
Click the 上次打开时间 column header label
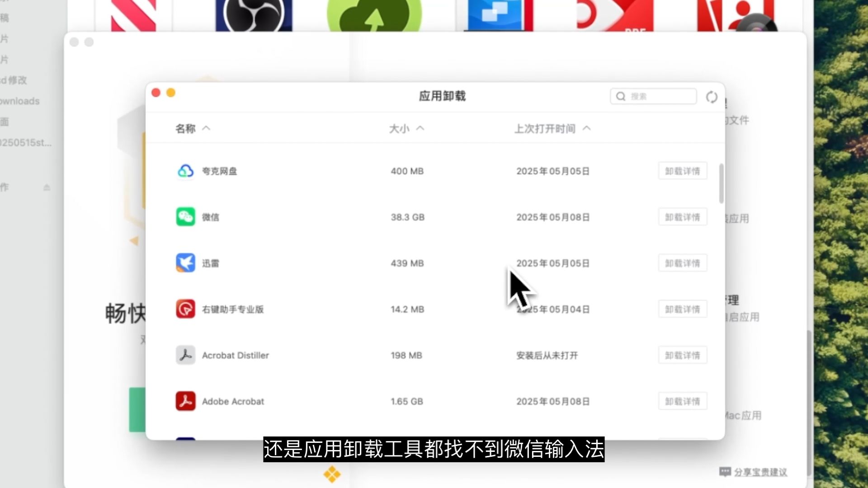pyautogui.click(x=545, y=128)
